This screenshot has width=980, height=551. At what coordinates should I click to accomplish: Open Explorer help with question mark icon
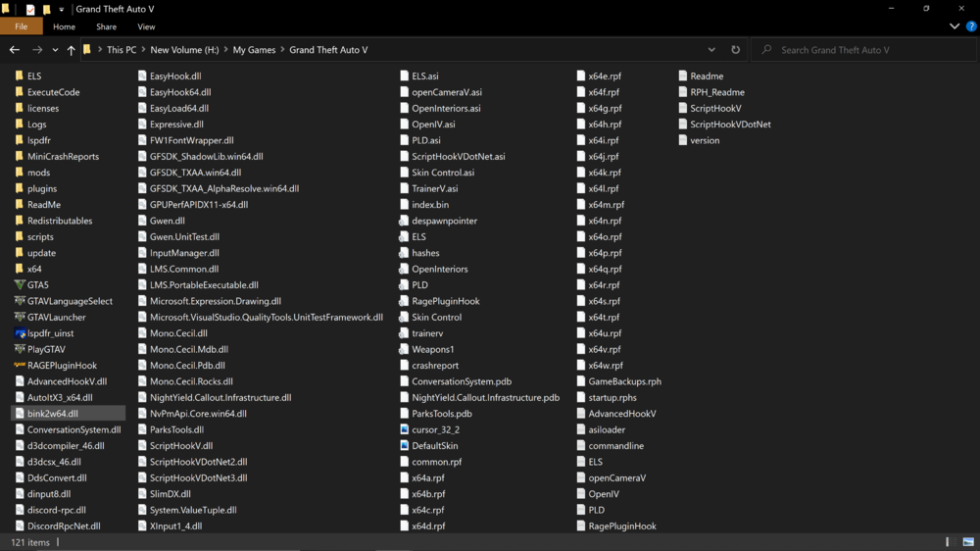(x=970, y=26)
